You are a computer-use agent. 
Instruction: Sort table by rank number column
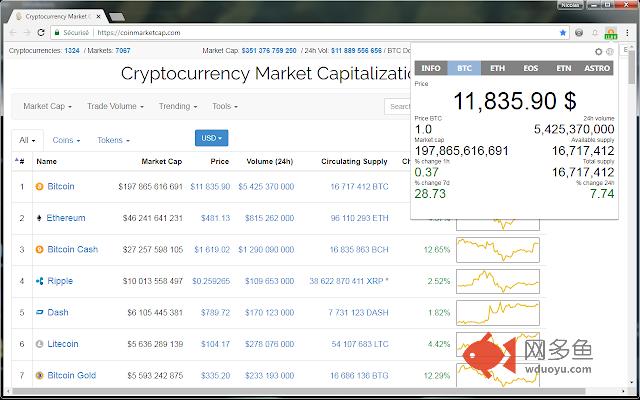pyautogui.click(x=20, y=161)
